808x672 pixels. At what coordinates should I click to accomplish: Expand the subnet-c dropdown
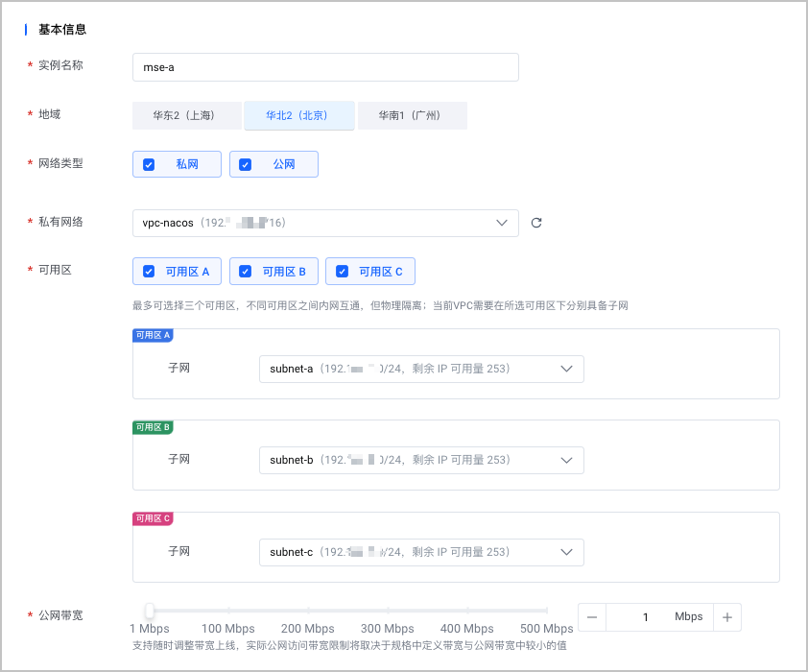421,552
